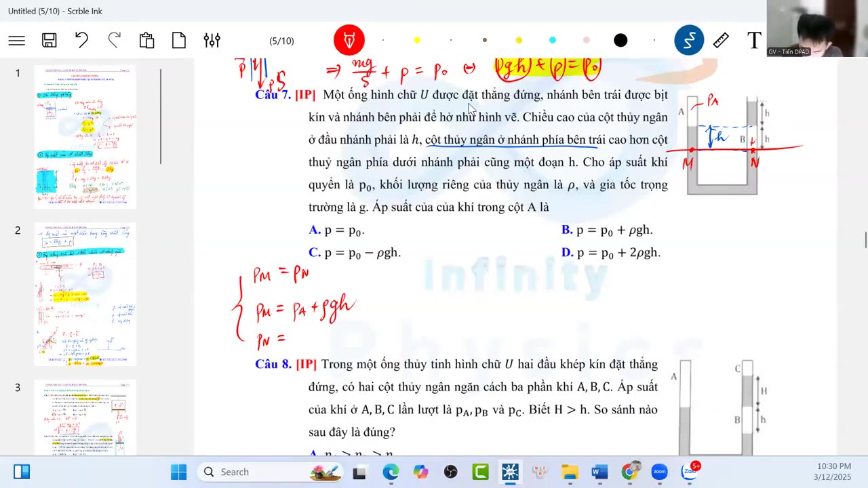Open the Windows widgets button
The width and height of the screenshot is (868, 488).
pos(22,472)
